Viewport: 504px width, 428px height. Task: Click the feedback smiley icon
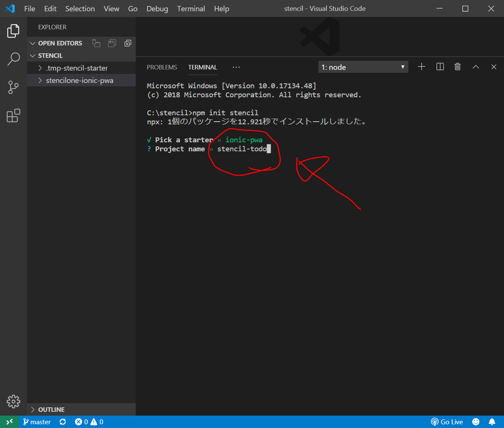pyautogui.click(x=476, y=422)
